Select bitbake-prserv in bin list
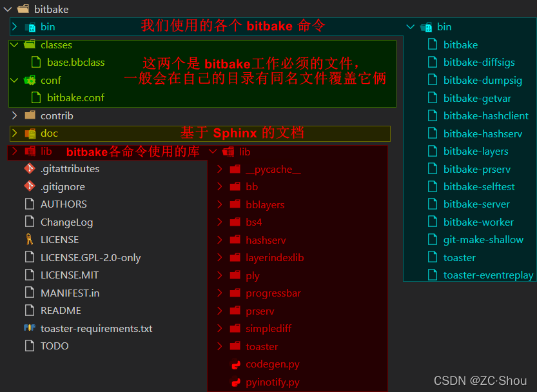Viewport: 537px width, 392px height. (477, 170)
